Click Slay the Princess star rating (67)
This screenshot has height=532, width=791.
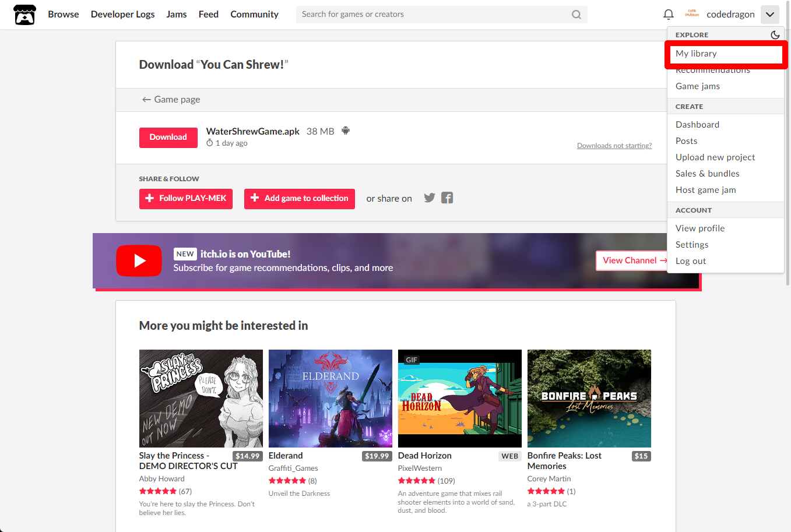point(166,491)
